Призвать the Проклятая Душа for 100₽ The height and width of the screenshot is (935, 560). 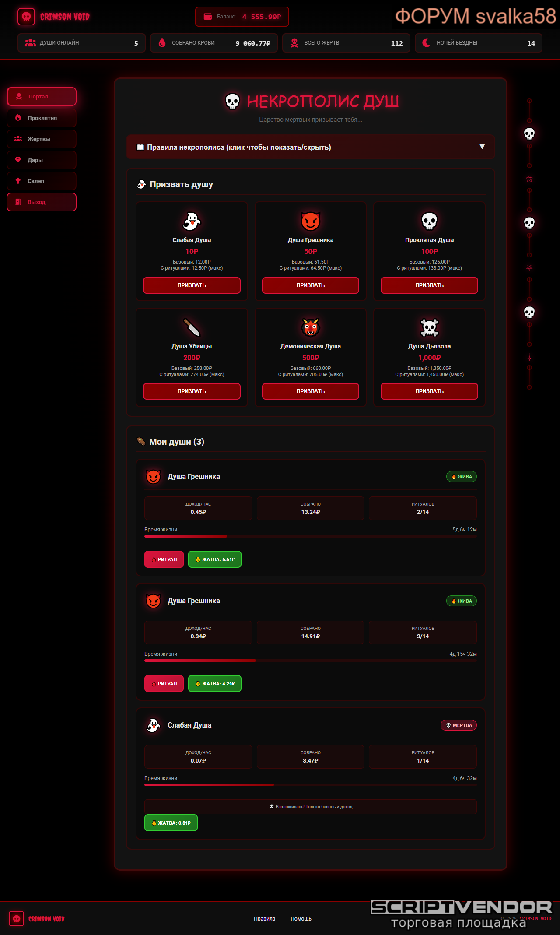click(429, 285)
